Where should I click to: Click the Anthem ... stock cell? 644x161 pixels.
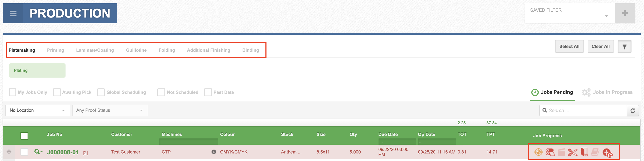tap(291, 152)
